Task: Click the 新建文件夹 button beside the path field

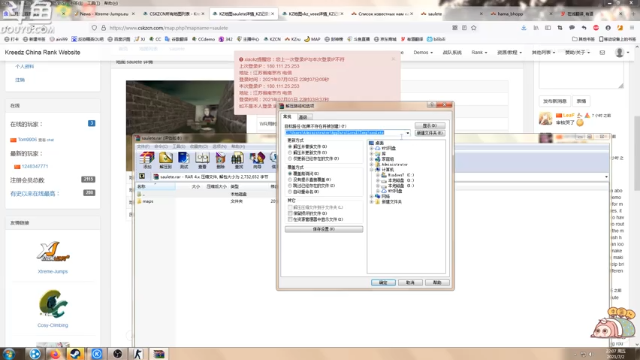Action: tap(430, 133)
